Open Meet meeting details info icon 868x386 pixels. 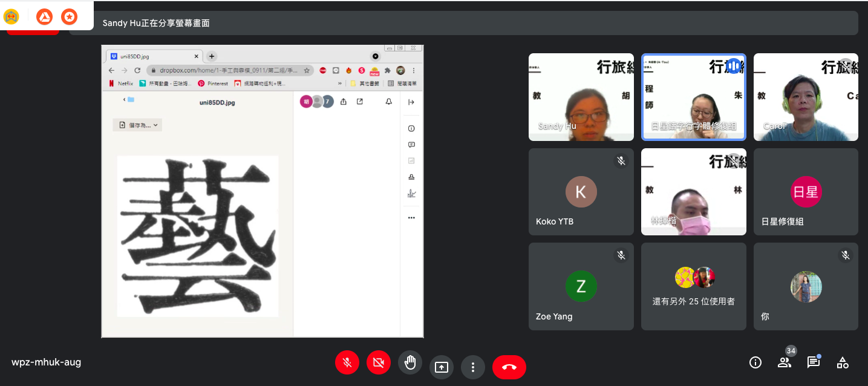755,362
